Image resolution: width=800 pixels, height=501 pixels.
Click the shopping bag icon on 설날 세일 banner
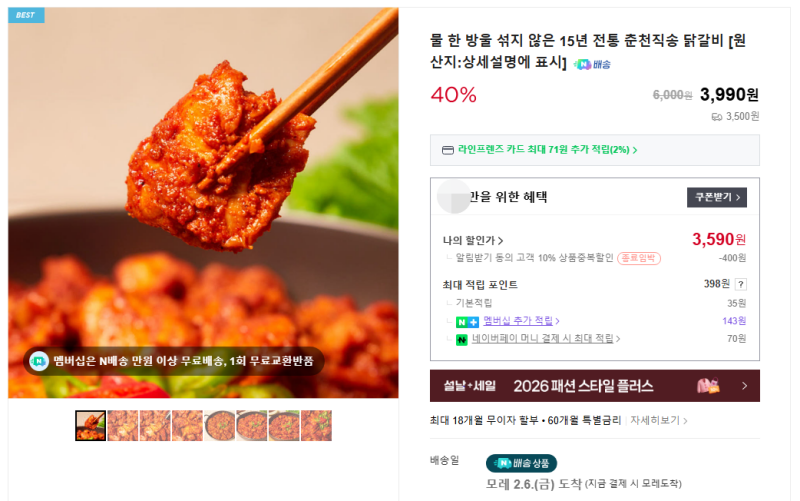tap(708, 386)
